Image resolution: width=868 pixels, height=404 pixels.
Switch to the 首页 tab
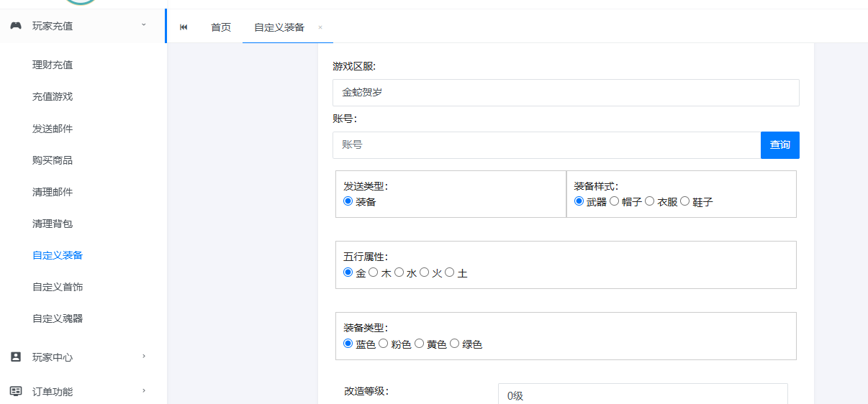221,27
